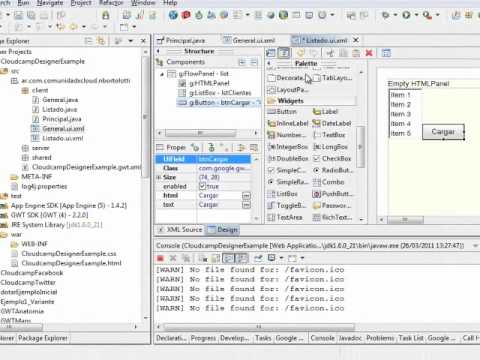Open the Window menu
This screenshot has width=480, height=360.
(x=143, y=3)
